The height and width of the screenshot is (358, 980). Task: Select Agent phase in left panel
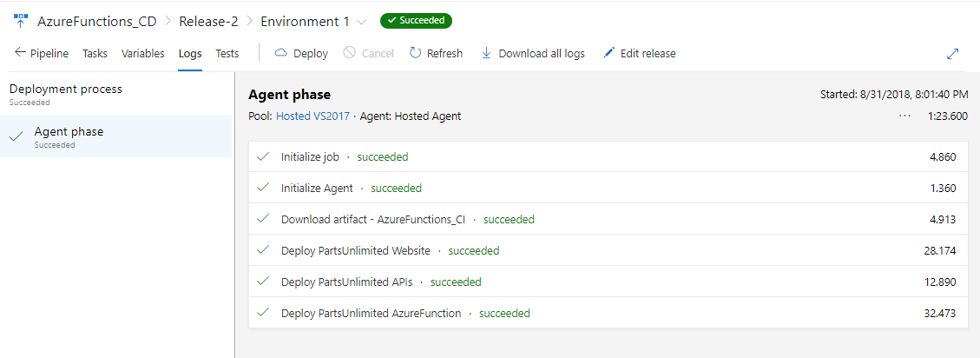click(115, 136)
